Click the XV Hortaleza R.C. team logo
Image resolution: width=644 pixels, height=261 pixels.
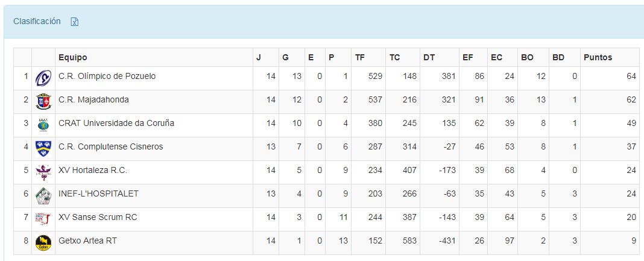point(43,172)
